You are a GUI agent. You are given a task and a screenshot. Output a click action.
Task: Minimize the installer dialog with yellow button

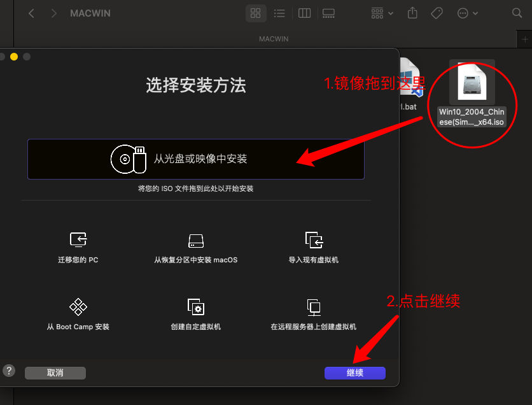(x=14, y=57)
